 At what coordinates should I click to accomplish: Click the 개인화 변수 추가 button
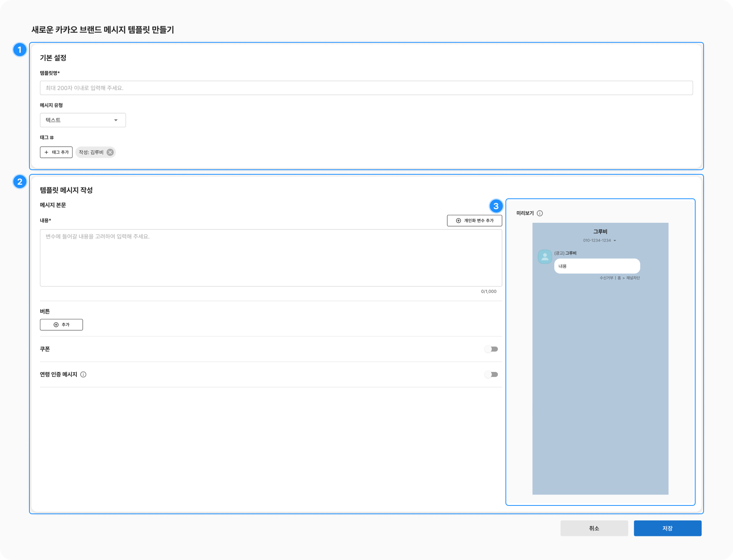coord(474,220)
